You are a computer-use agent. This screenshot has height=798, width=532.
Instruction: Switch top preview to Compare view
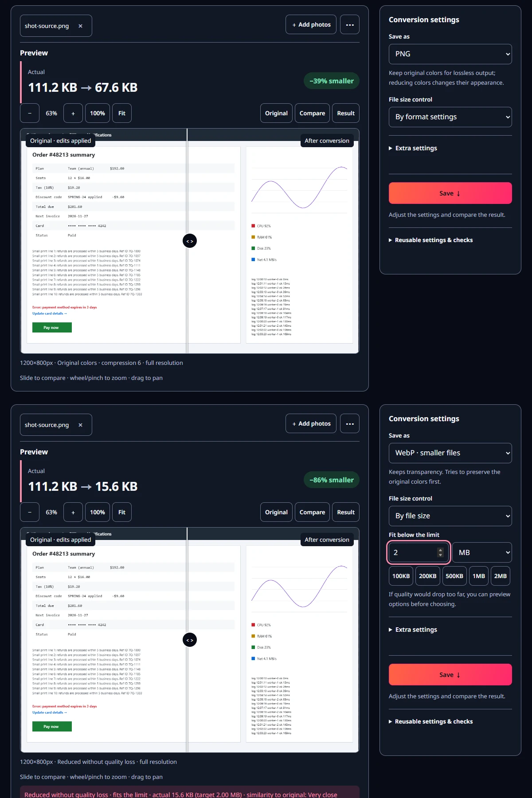tap(312, 113)
